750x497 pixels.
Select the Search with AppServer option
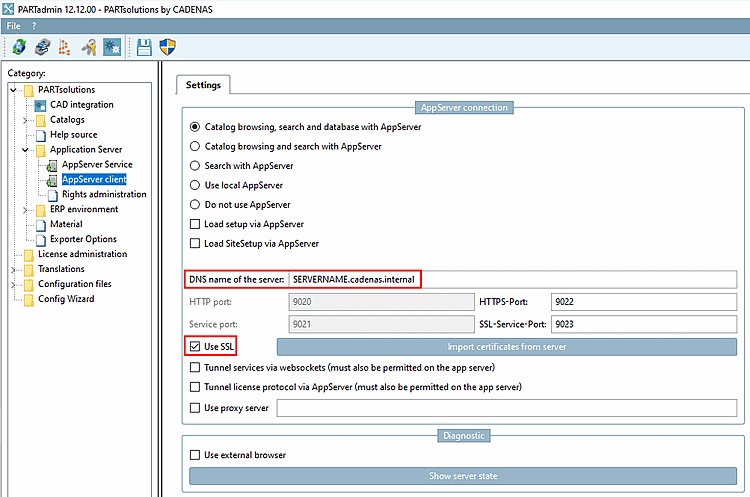coord(195,166)
